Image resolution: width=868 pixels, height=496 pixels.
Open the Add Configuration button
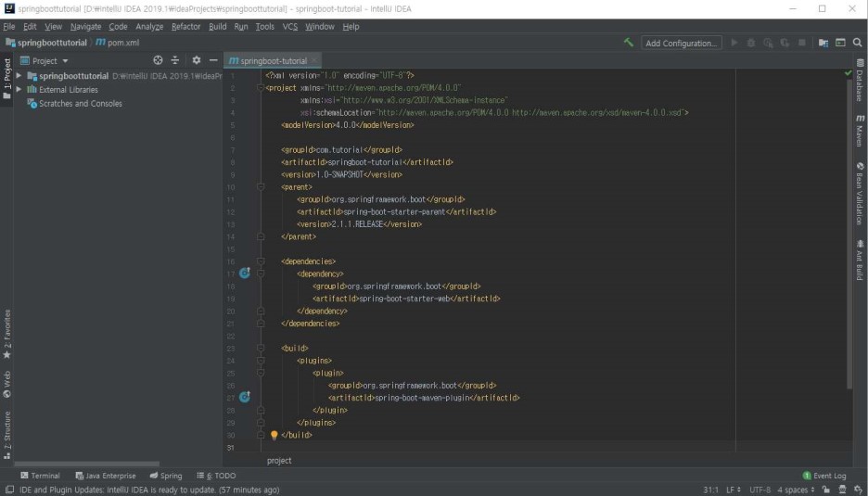[682, 43]
